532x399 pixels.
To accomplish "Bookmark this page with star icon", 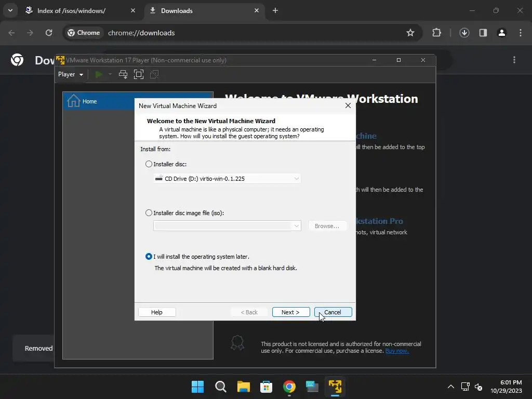I will (410, 33).
